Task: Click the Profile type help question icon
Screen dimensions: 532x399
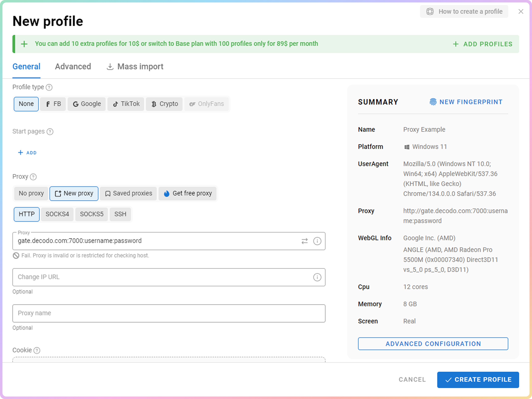Action: click(x=49, y=87)
